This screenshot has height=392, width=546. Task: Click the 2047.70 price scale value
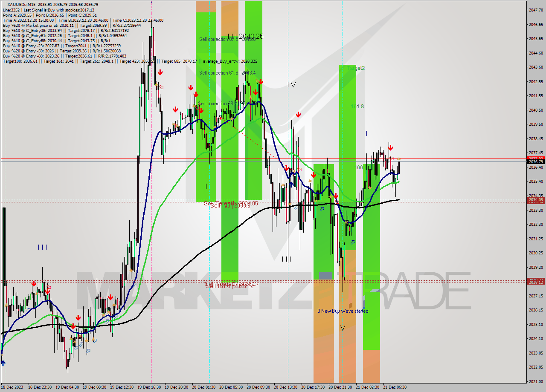pyautogui.click(x=536, y=10)
